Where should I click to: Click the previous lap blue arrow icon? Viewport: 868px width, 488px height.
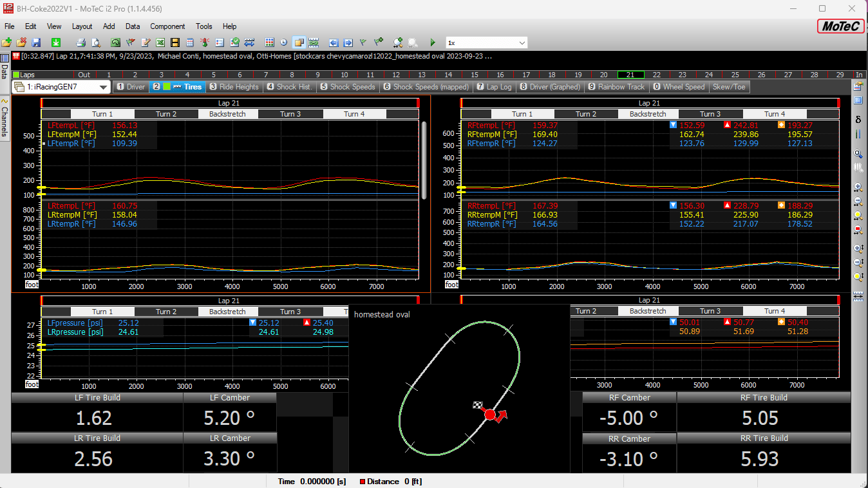coord(333,42)
